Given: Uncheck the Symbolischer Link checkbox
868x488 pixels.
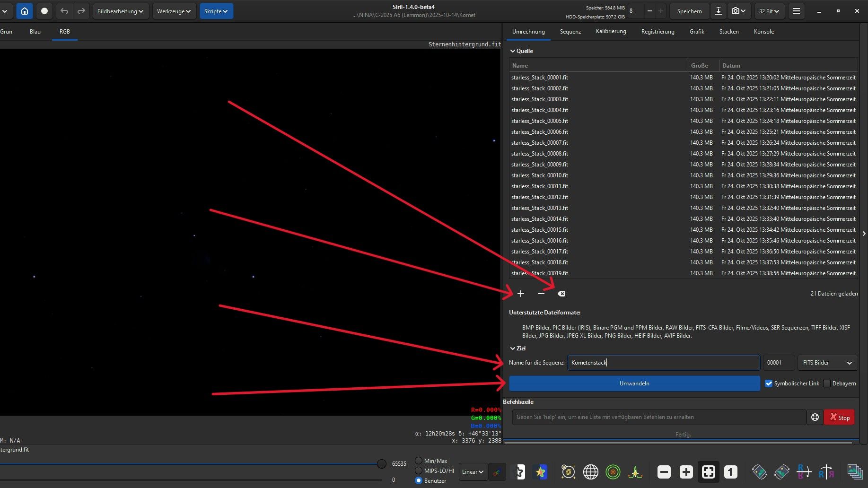Looking at the screenshot, I should 769,383.
